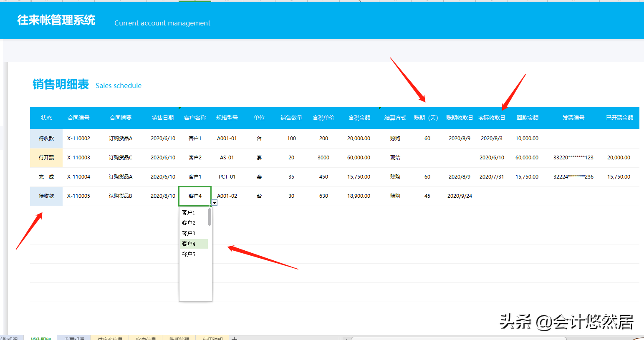The width and height of the screenshot is (644, 340).
Task: Select the 账期收款日 column header
Action: tap(460, 118)
